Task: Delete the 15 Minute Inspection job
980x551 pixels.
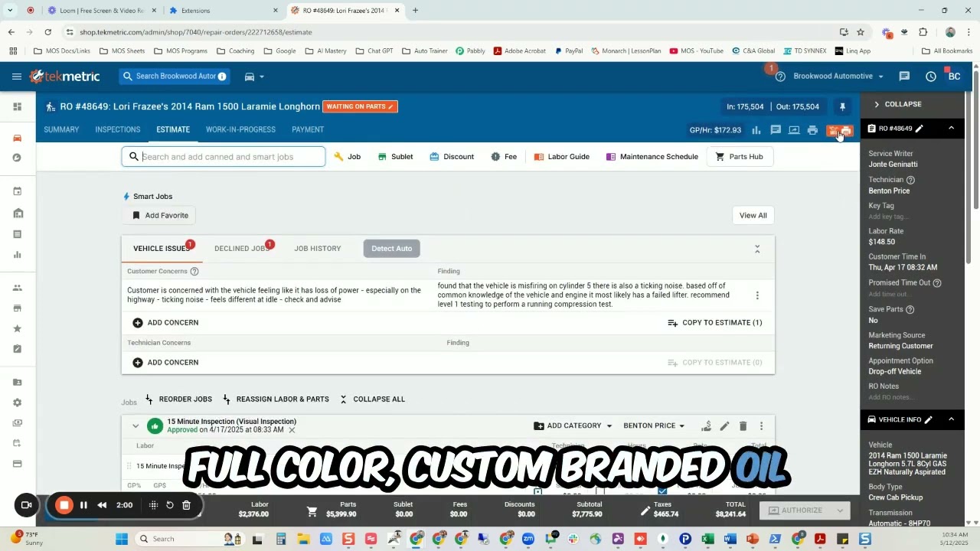Action: click(743, 426)
